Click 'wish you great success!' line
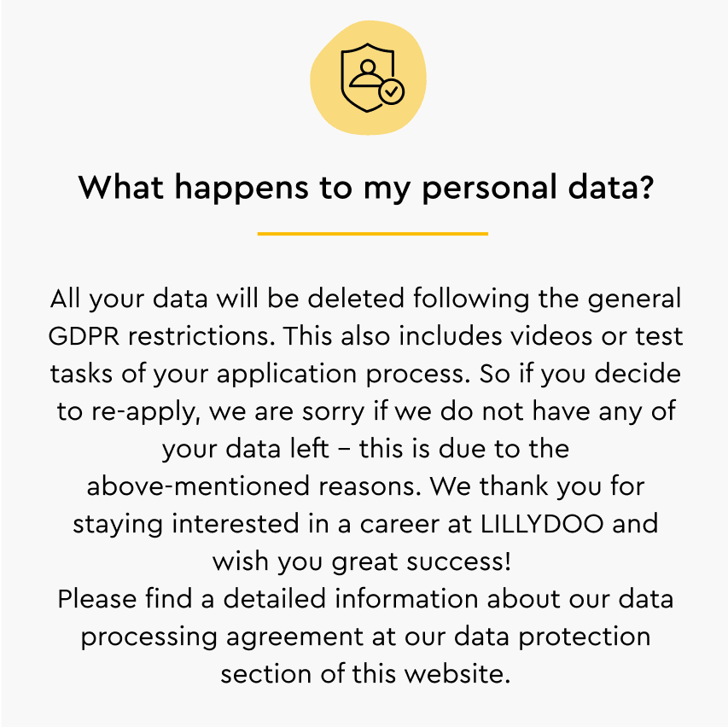Screen dimensions: 728x727 (362, 561)
